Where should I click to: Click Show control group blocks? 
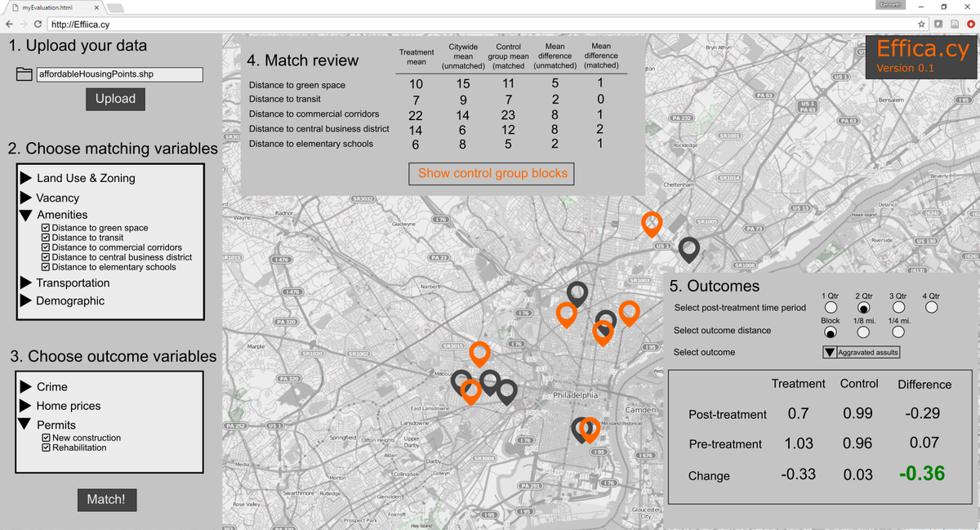[x=492, y=173]
